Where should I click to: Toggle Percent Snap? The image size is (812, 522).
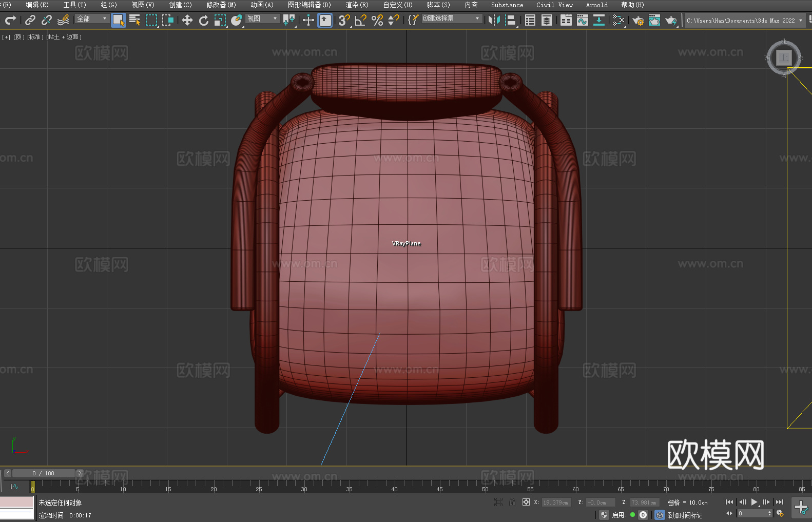pyautogui.click(x=377, y=20)
